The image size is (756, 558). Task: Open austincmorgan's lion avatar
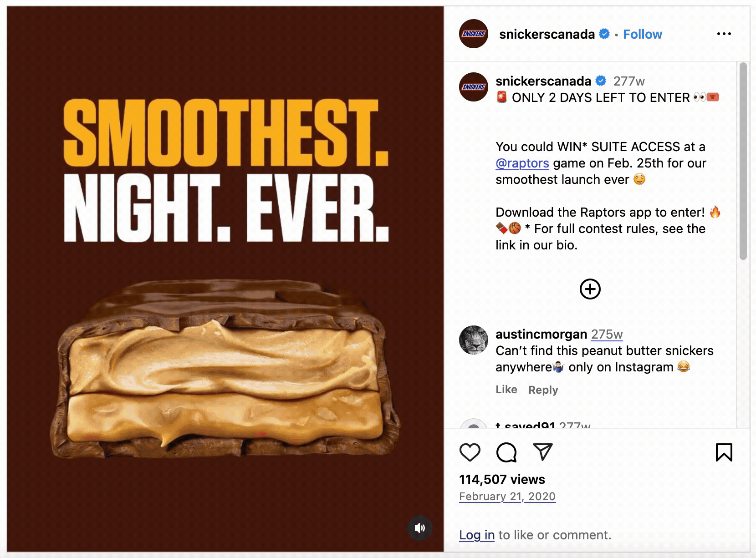coord(474,340)
